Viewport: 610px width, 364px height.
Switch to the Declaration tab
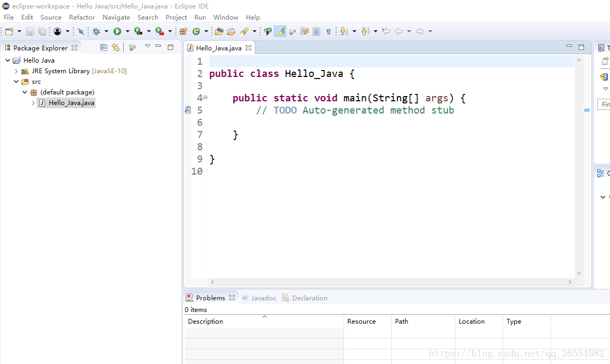(x=305, y=298)
